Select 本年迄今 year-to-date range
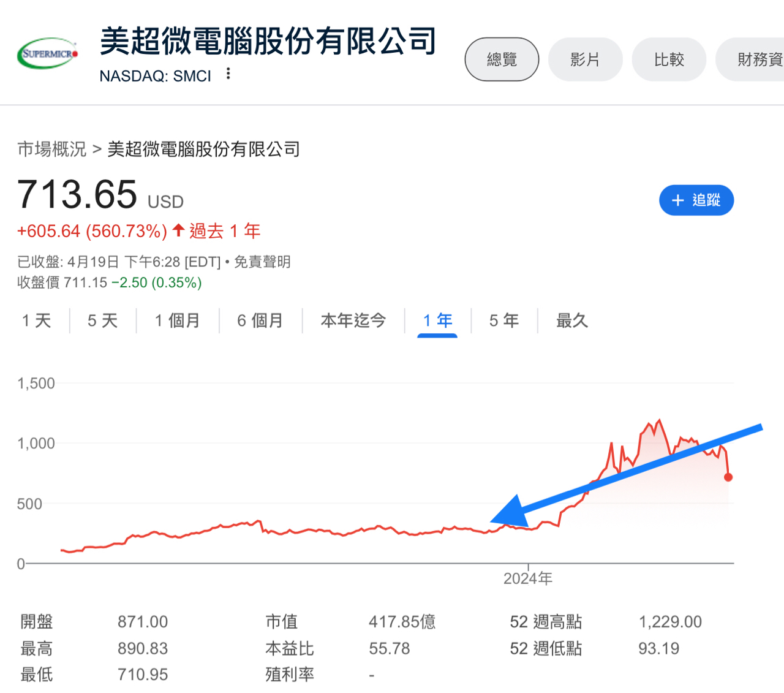Screen dimensions: 784x693 coord(353,320)
